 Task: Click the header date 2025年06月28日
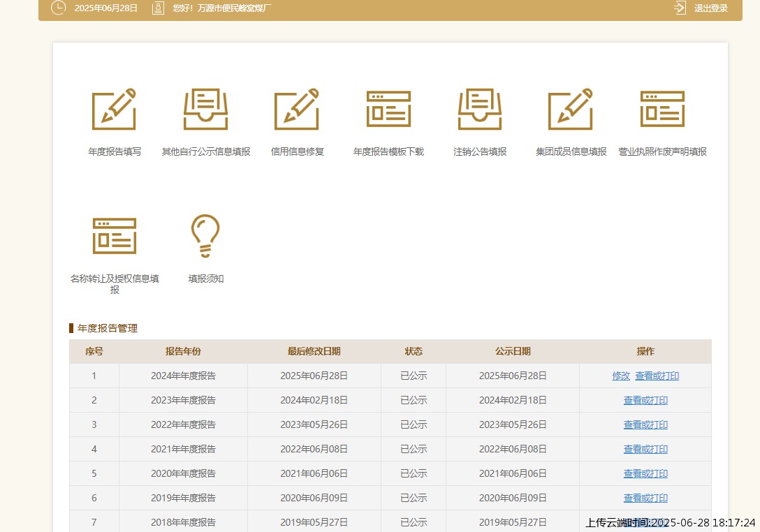coord(106,8)
